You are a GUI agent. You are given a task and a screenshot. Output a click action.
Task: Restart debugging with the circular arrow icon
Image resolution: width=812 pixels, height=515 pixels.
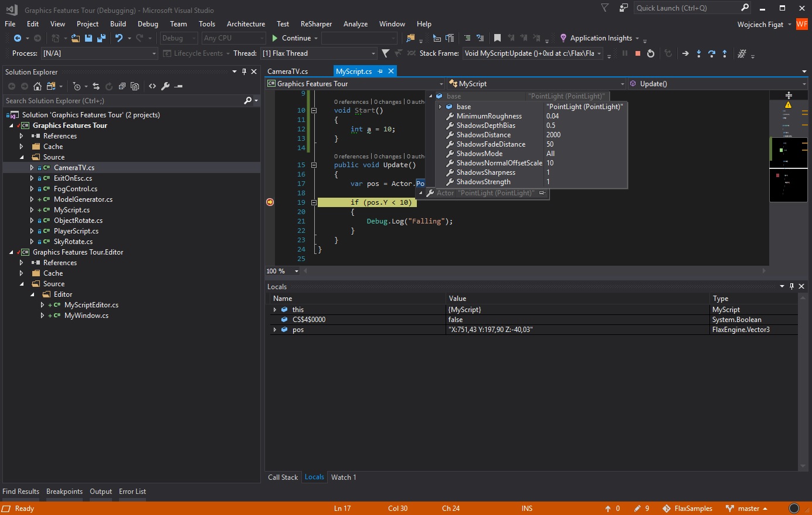pyautogui.click(x=651, y=53)
